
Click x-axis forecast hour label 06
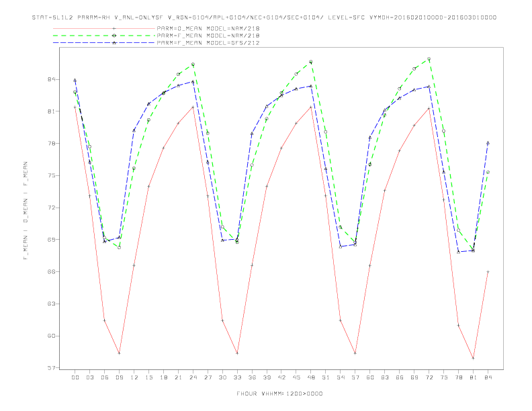click(105, 377)
